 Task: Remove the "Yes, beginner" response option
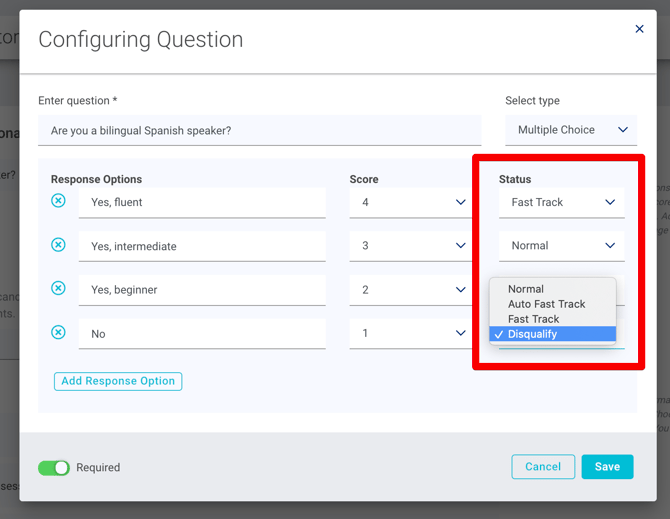58,289
